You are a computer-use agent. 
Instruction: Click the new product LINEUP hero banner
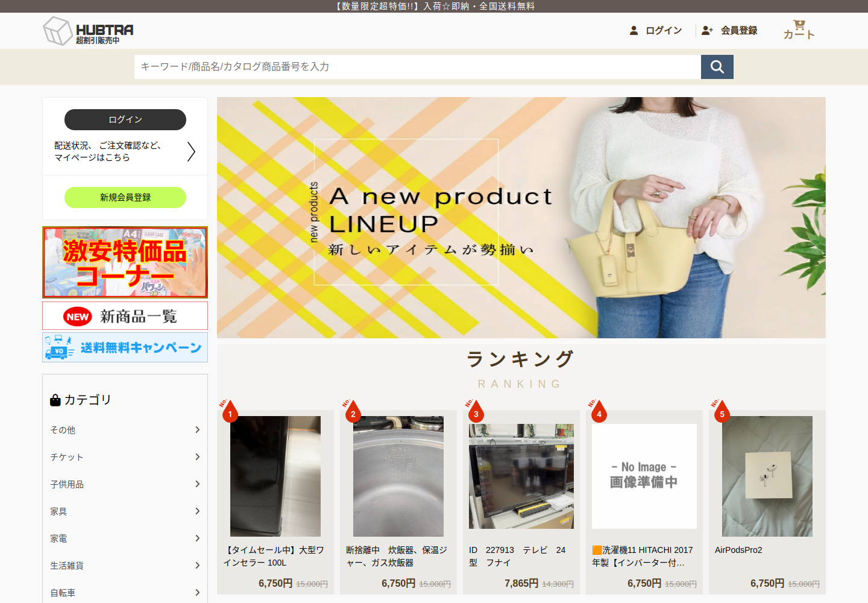[521, 218]
